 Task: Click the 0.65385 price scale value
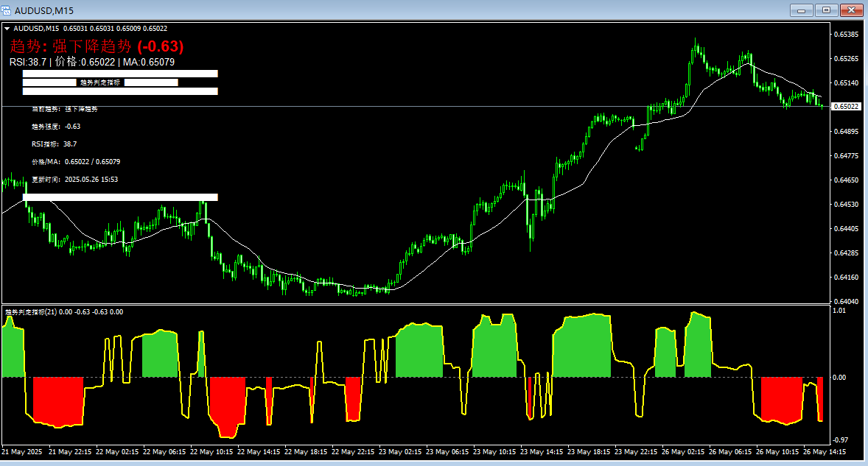tap(846, 35)
